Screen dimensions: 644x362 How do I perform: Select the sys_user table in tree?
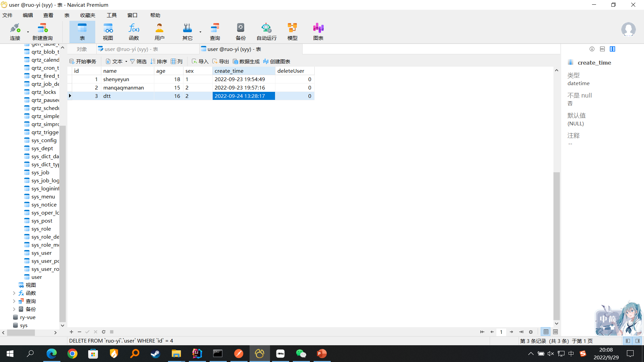coord(41,253)
